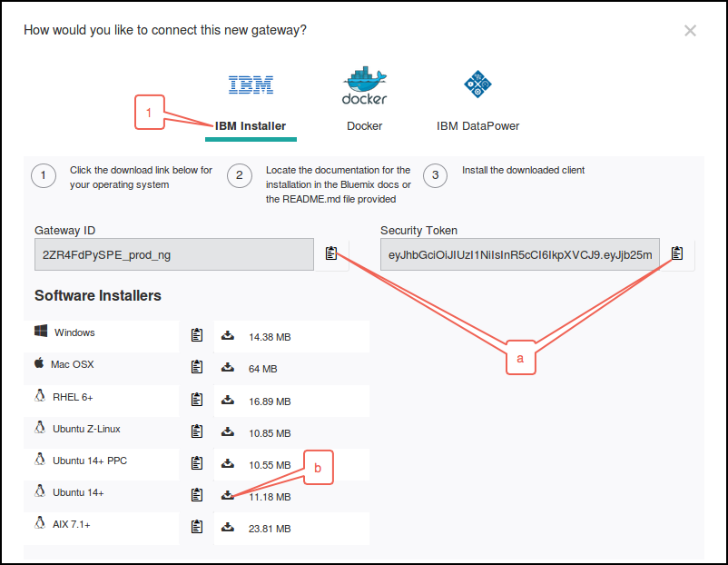Click the Gateway ID field
728x565 pixels.
click(x=174, y=254)
